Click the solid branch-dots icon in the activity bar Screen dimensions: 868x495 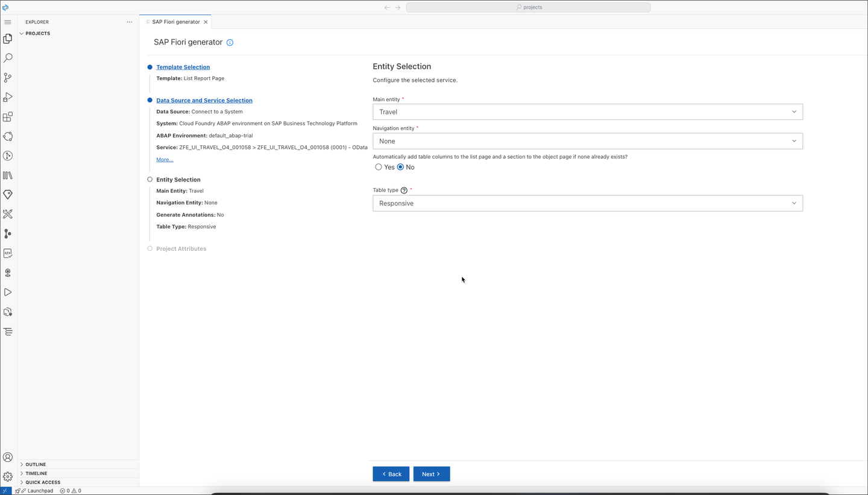[8, 234]
